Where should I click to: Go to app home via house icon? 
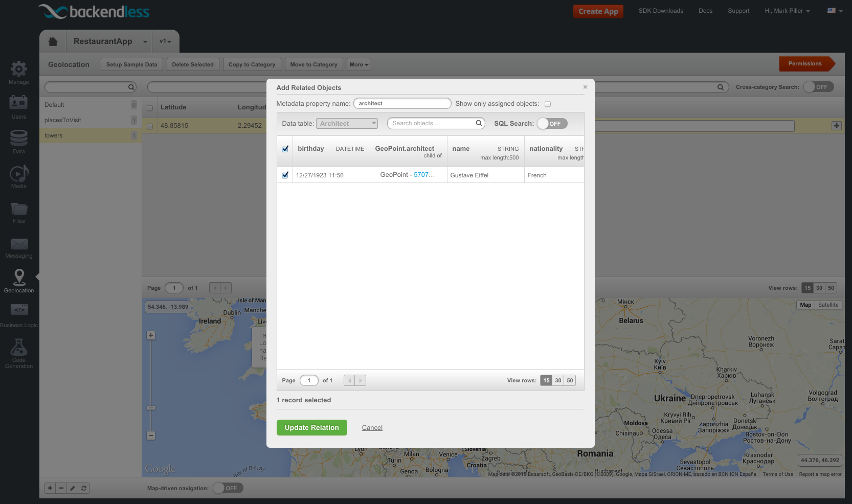click(x=53, y=41)
